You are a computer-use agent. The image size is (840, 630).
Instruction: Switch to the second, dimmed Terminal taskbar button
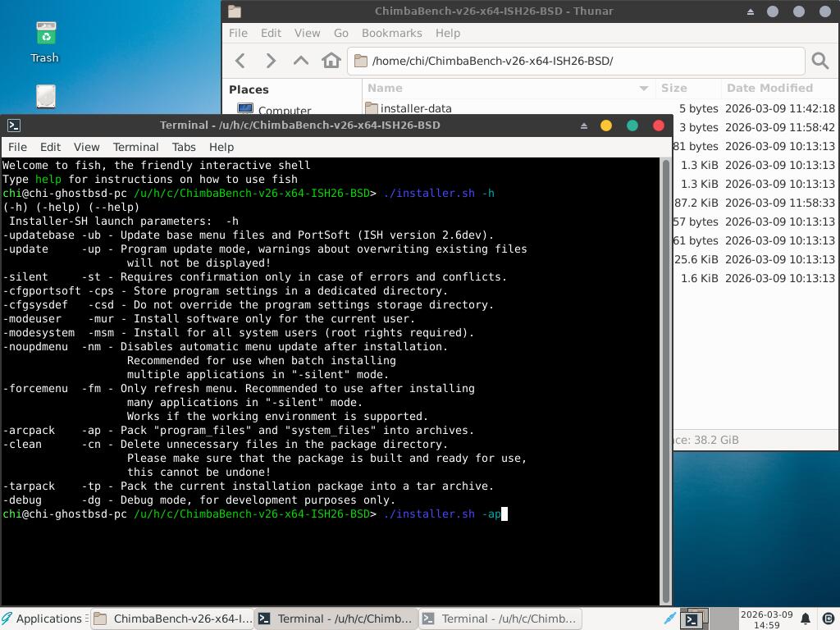tap(500, 619)
